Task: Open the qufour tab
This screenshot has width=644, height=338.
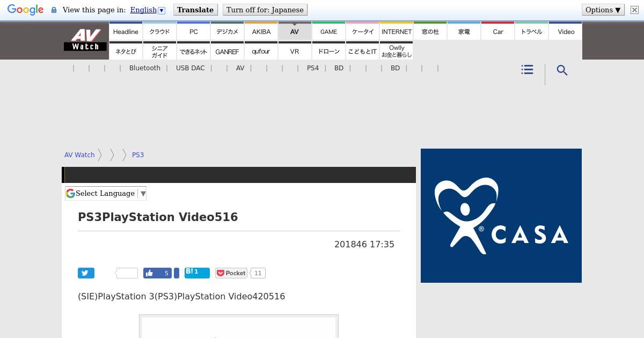Action: click(x=261, y=51)
